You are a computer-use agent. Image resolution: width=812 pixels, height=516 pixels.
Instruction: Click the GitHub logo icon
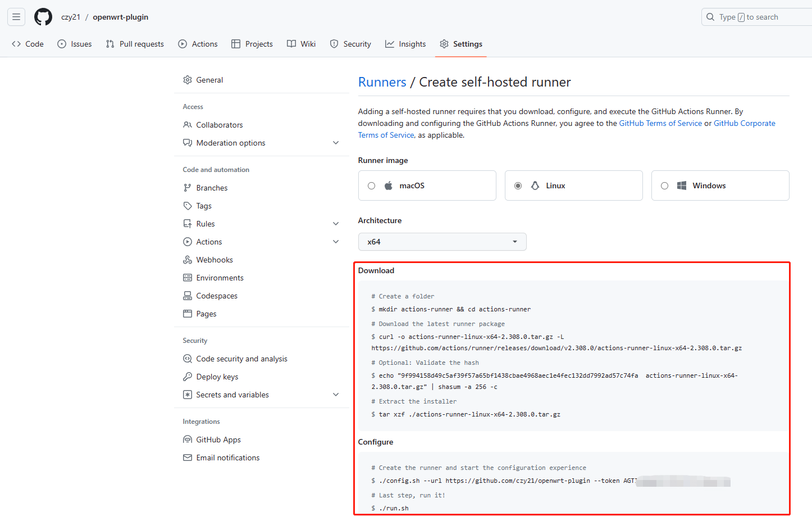point(43,17)
